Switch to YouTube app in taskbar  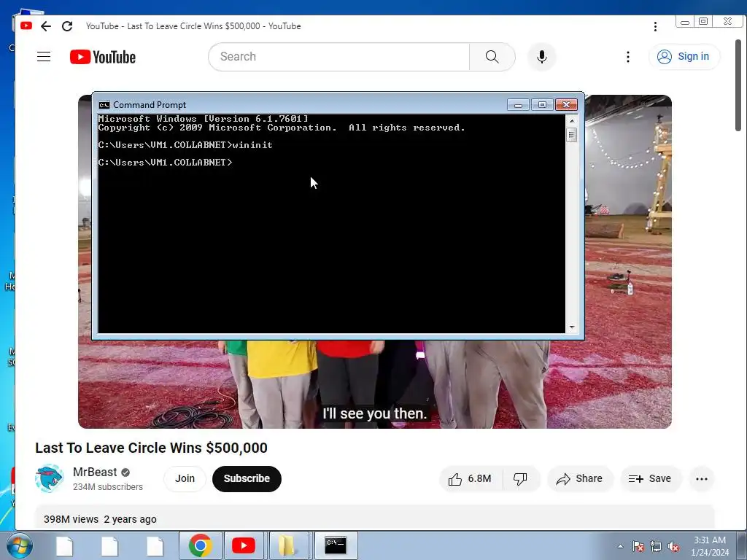tap(244, 545)
